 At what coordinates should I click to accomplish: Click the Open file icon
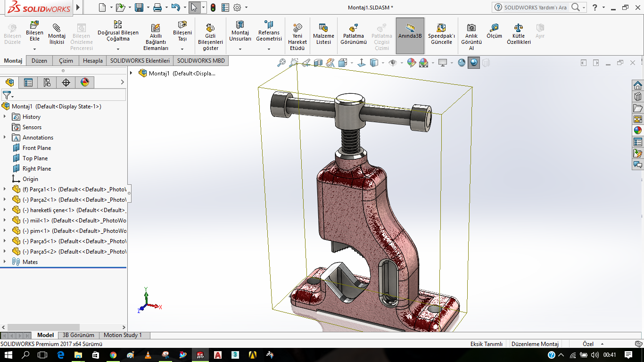pyautogui.click(x=120, y=7)
